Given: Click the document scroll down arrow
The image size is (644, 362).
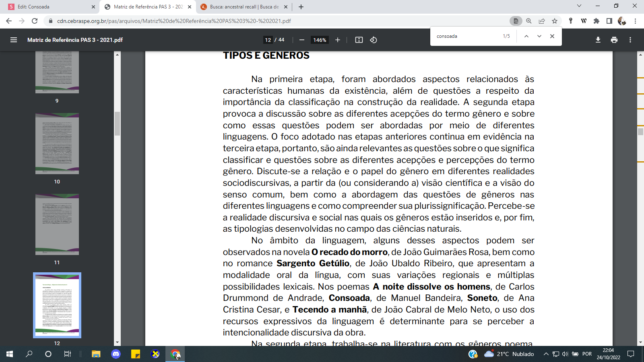Looking at the screenshot, I should 640,343.
